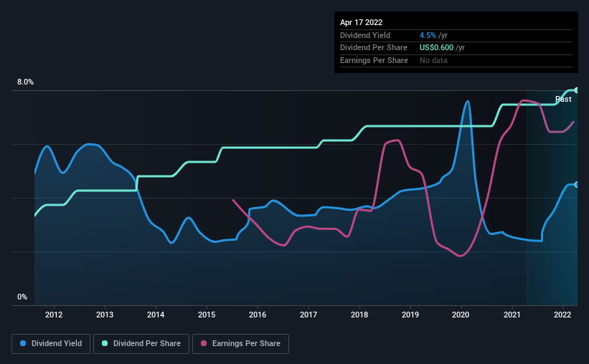Viewport: 589px width, 364px height.
Task: Click the Dividend Yield endpoint marker dot
Action: (577, 185)
